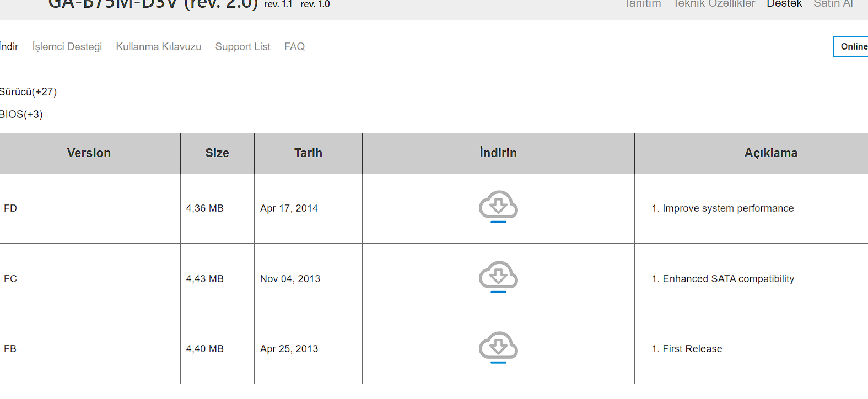This screenshot has width=868, height=399.
Task: Select the İndir downloads tab
Action: tap(9, 47)
